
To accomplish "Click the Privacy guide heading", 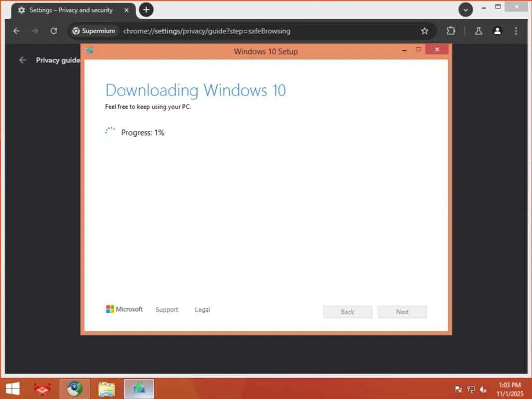I will 58,60.
